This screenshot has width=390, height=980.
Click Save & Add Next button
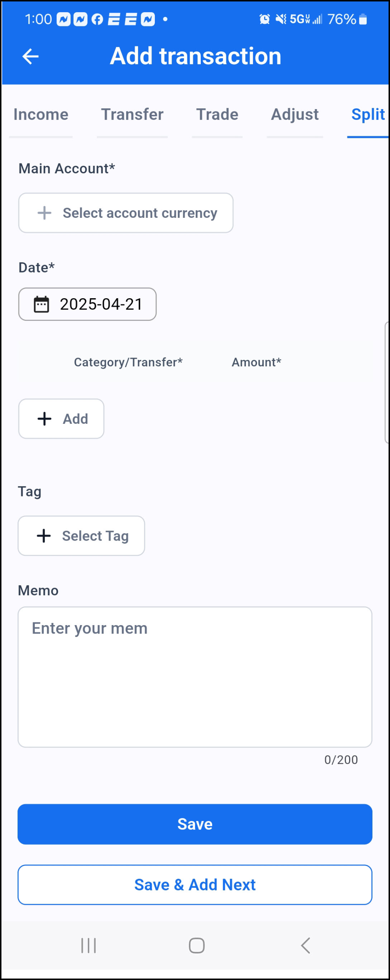pyautogui.click(x=195, y=885)
